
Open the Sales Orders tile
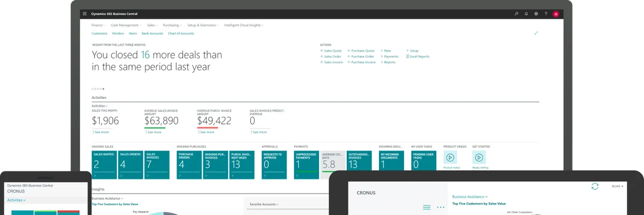tap(130, 164)
